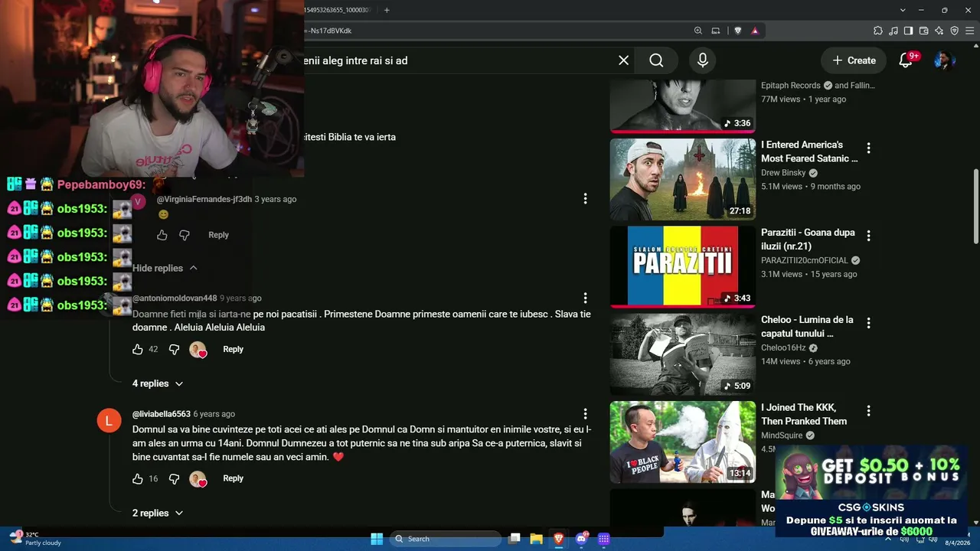The image size is (980, 551).
Task: Reply to antoniomoldovan448's comment
Action: [x=233, y=349]
